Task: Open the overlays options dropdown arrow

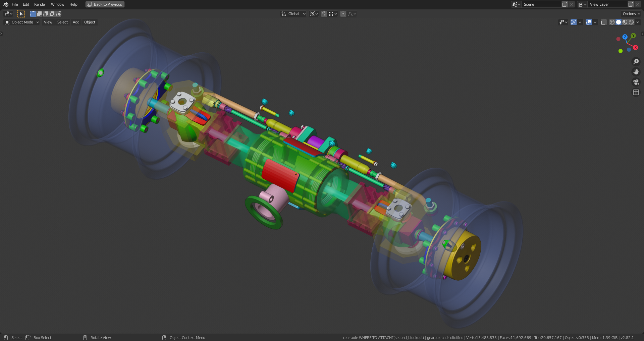Action: [595, 22]
